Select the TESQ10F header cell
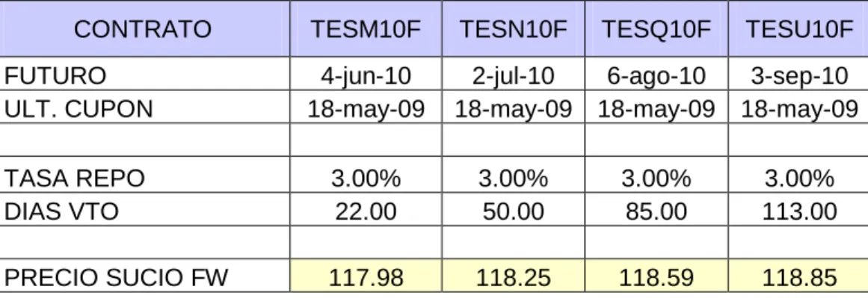Screen dimensions: 868x298 pos(656,28)
